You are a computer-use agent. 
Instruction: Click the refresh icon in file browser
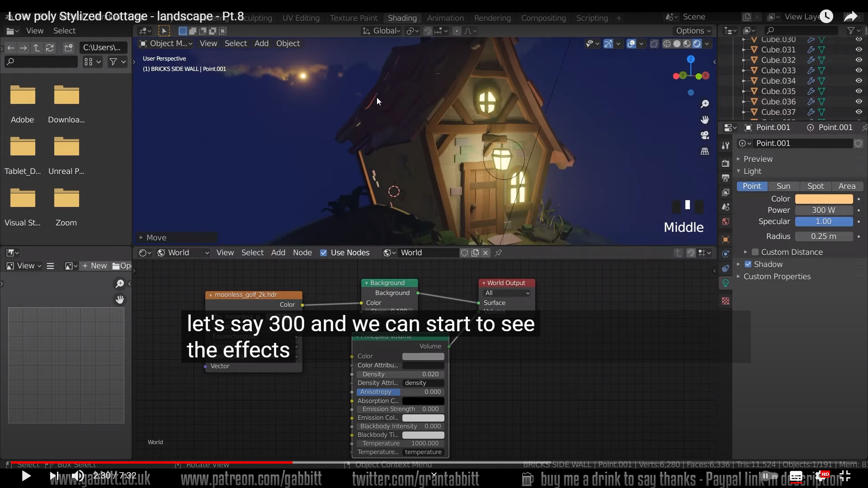coord(50,47)
